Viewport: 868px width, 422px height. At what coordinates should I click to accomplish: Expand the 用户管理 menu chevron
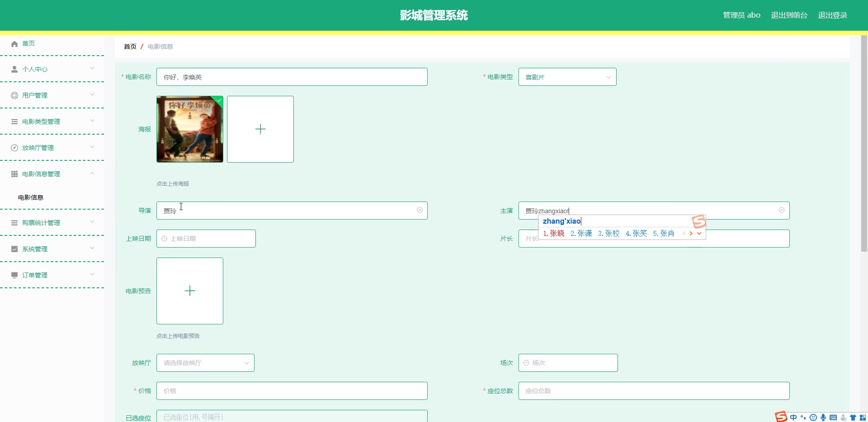click(92, 94)
